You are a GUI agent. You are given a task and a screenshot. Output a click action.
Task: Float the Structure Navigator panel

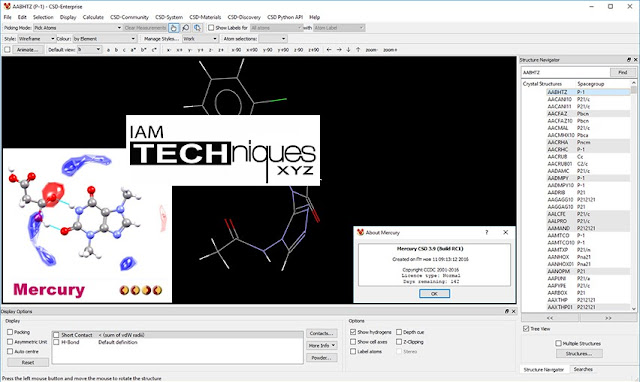pyautogui.click(x=629, y=60)
